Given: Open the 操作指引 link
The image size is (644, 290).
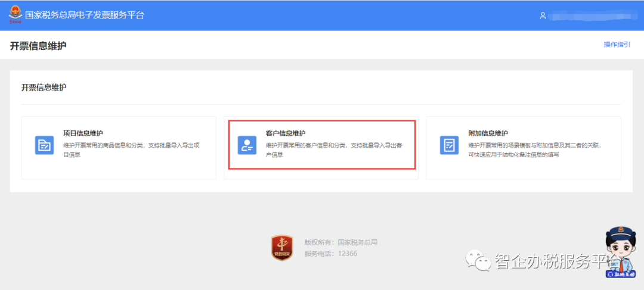Looking at the screenshot, I should [617, 45].
